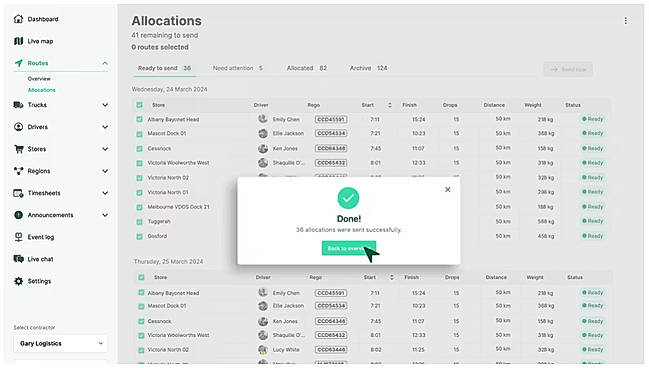Image resolution: width=649 pixels, height=368 pixels.
Task: Click the Send now button
Action: (568, 69)
